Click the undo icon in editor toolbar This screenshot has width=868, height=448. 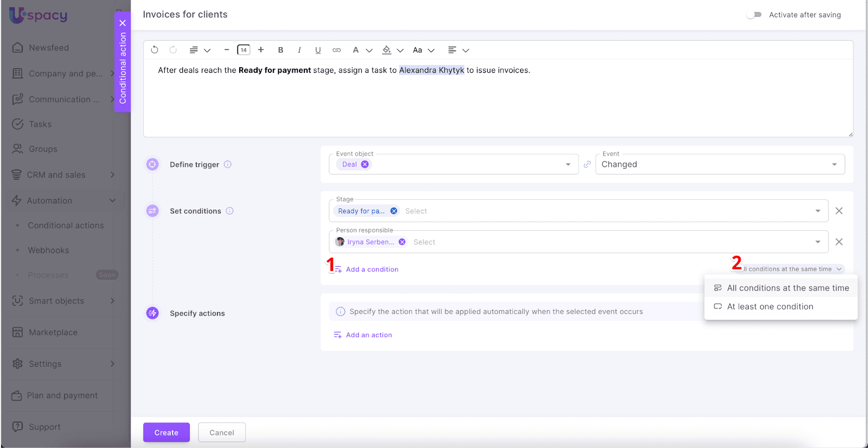(x=155, y=50)
